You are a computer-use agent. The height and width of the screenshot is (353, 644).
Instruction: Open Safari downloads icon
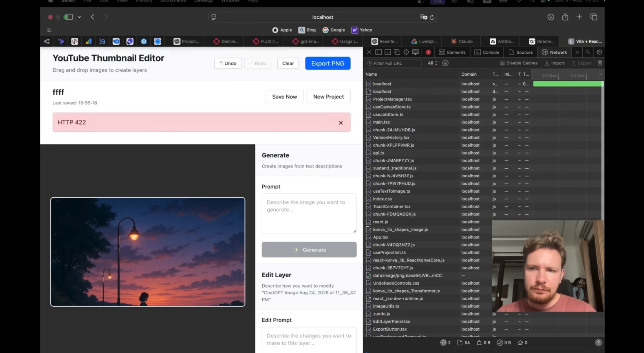coord(551,17)
